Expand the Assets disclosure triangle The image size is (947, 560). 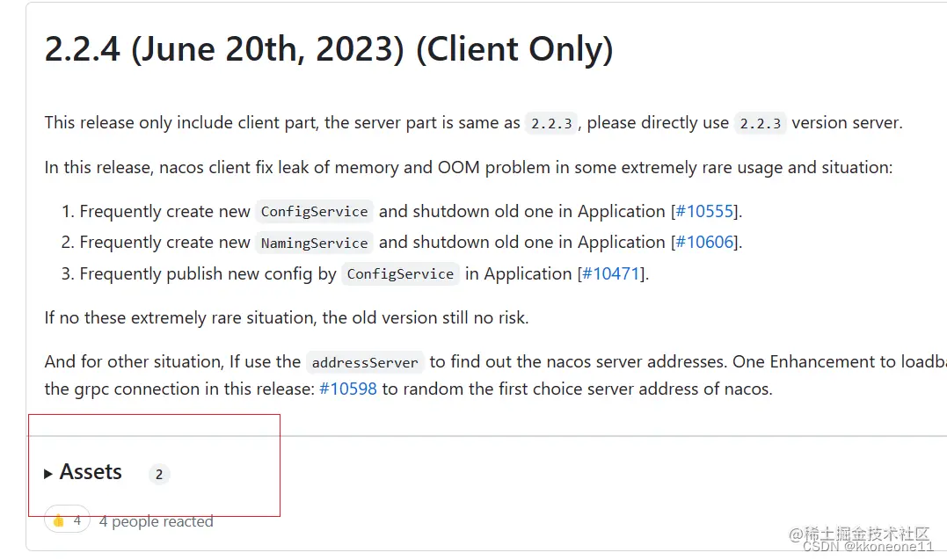[x=48, y=474]
